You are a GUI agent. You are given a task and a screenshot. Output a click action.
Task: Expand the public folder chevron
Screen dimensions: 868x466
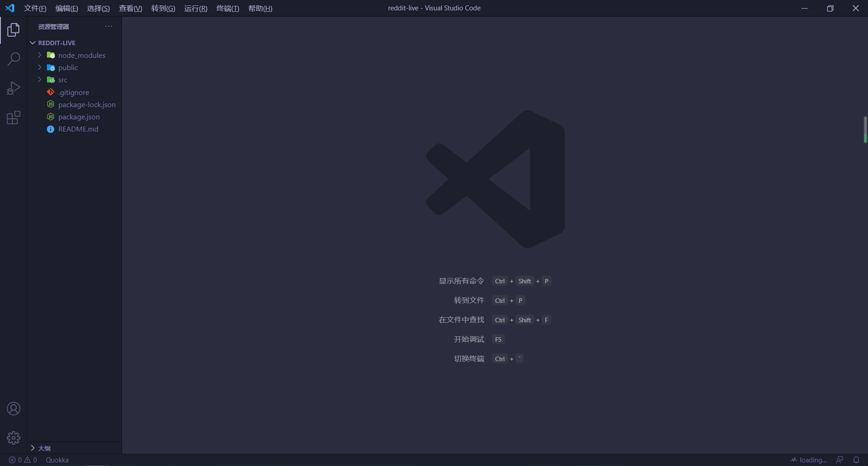point(39,67)
